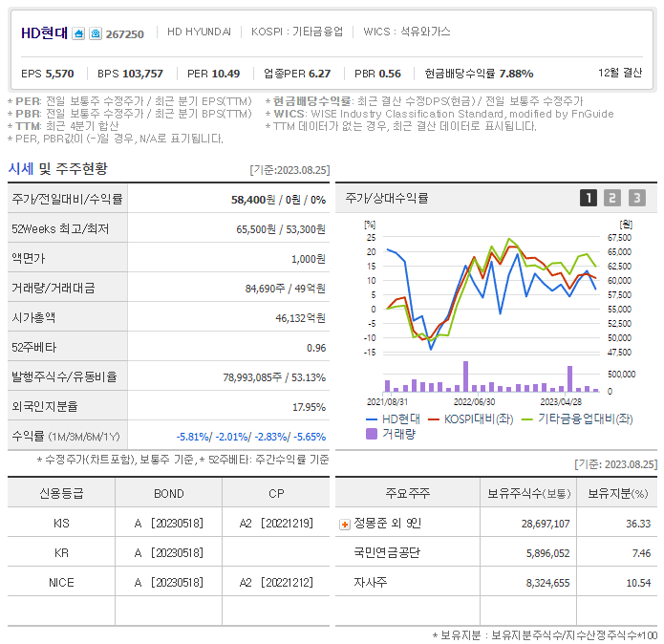Click the 5,896,052 shares value
Viewport: 664px width, 644px height.
(548, 554)
